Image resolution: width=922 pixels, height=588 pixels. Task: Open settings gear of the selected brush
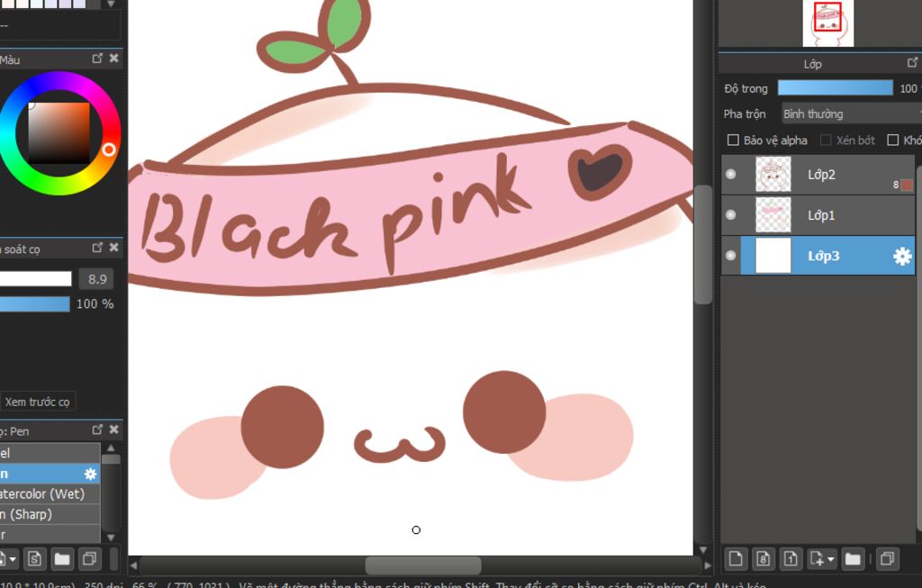pyautogui.click(x=90, y=474)
